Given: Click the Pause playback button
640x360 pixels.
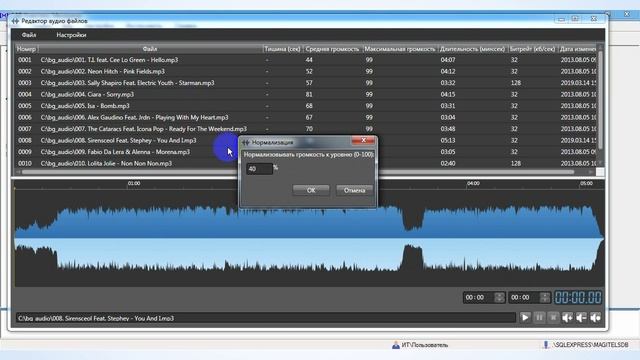Looking at the screenshot, I should 539,318.
